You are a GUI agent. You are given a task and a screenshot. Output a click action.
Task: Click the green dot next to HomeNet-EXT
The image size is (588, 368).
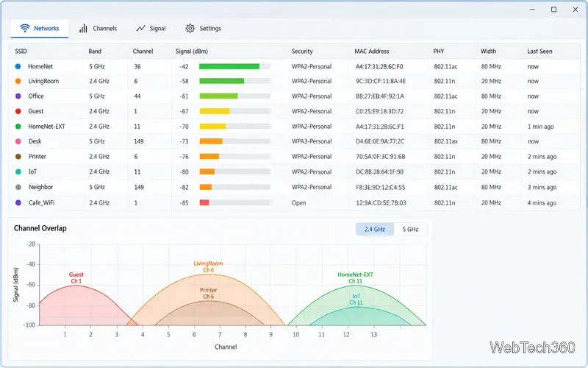pyautogui.click(x=18, y=127)
